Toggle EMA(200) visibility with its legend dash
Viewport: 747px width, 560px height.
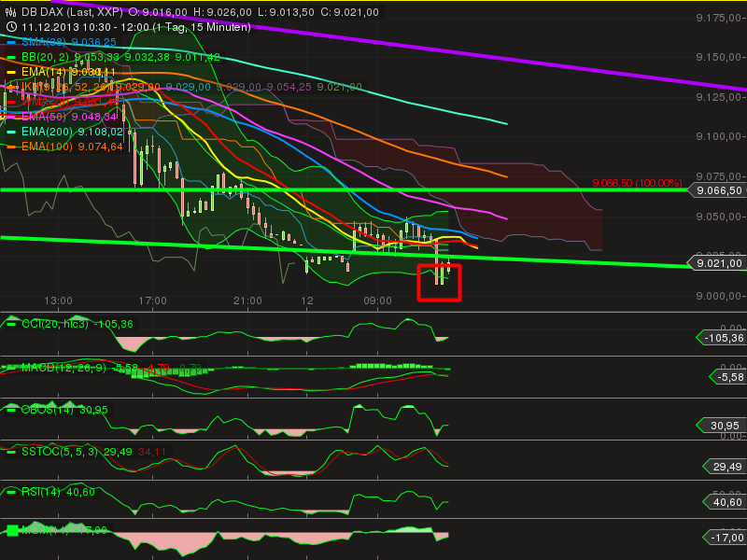point(10,132)
